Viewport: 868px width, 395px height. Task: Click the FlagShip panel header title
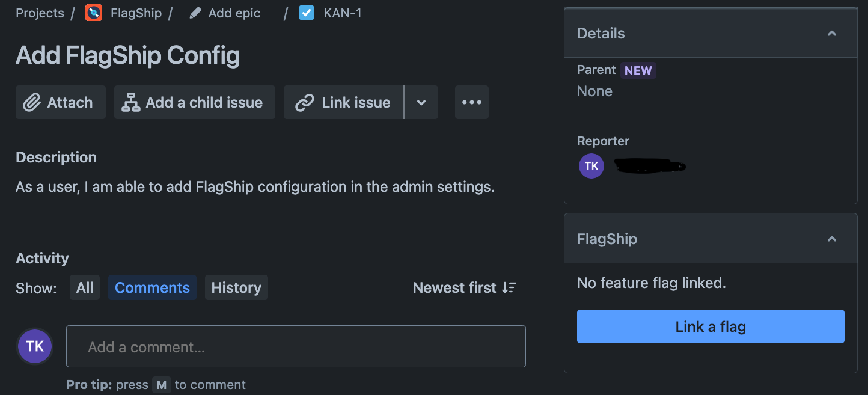pyautogui.click(x=607, y=239)
